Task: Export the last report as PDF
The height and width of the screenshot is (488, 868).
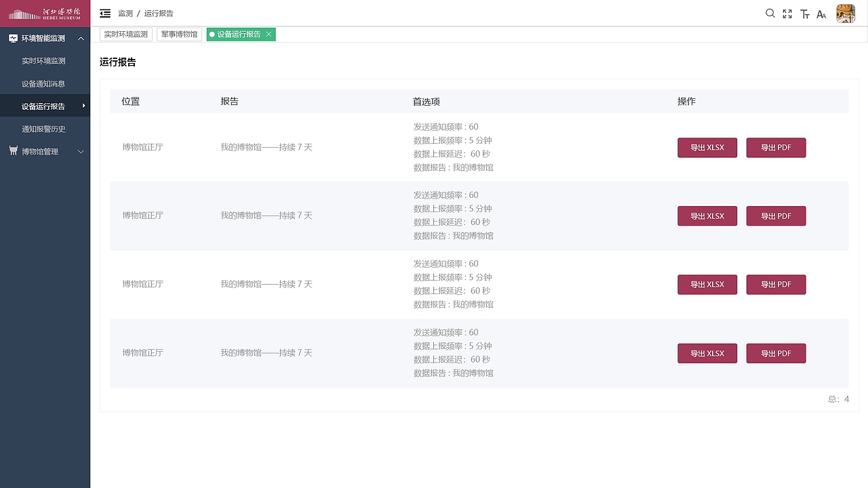Action: [776, 353]
